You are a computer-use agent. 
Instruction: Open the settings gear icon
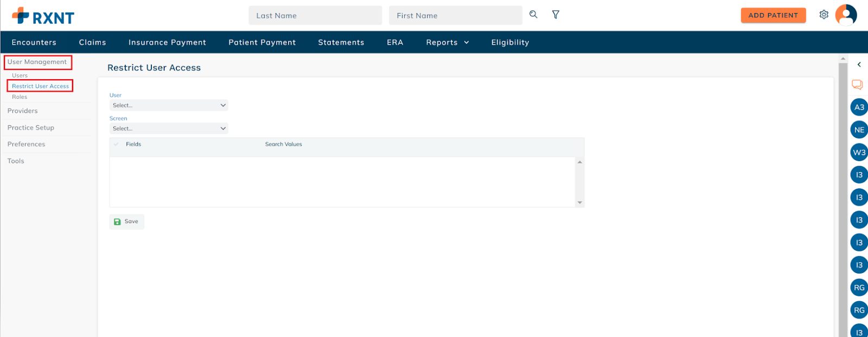click(x=824, y=15)
